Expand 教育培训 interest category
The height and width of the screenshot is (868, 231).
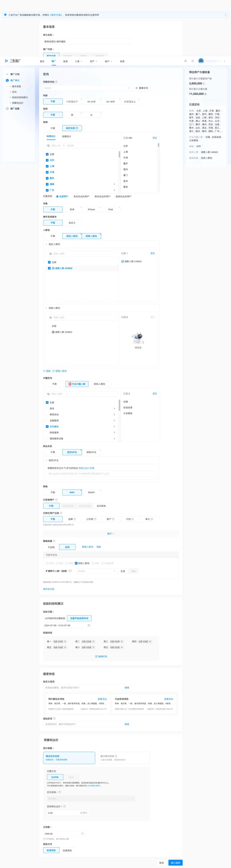click(x=114, y=415)
